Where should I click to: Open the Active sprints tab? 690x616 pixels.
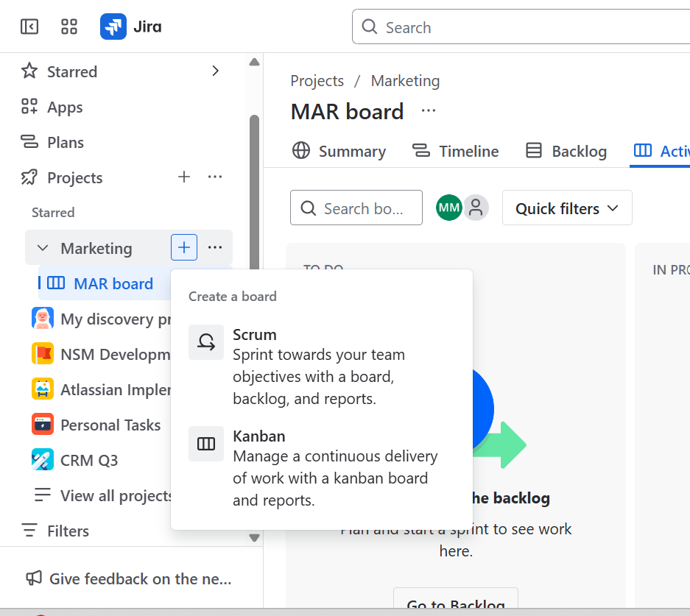click(x=661, y=151)
